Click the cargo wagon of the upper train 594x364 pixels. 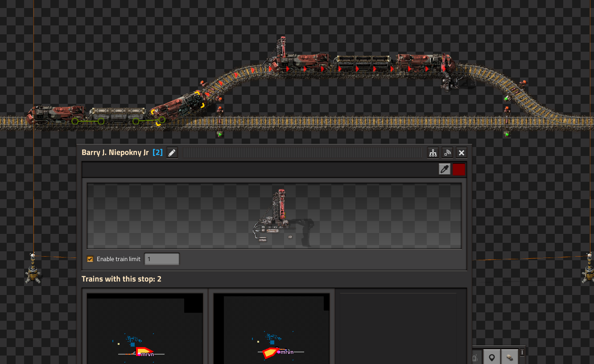click(363, 63)
